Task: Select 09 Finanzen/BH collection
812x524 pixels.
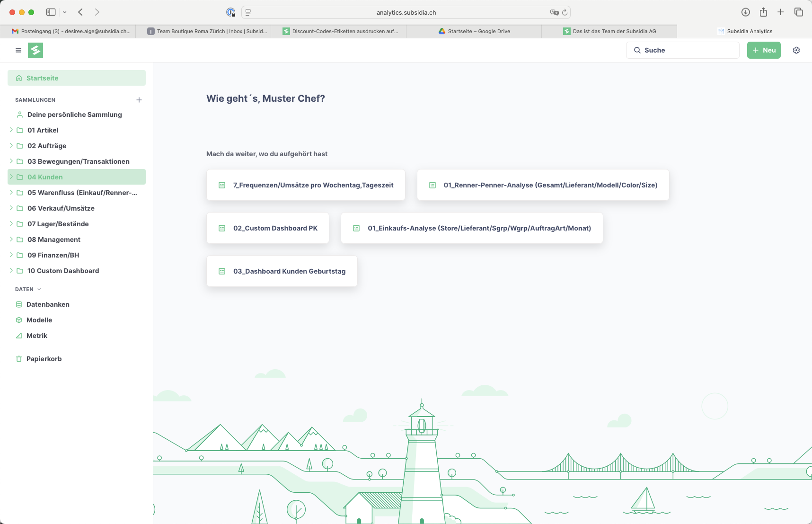Action: point(53,255)
